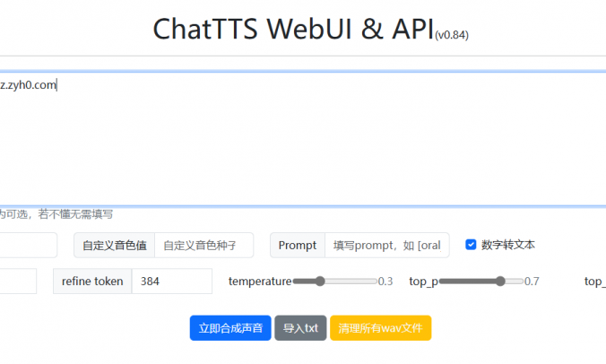The width and height of the screenshot is (606, 364).
Task: Click the refine token label
Action: 92,282
